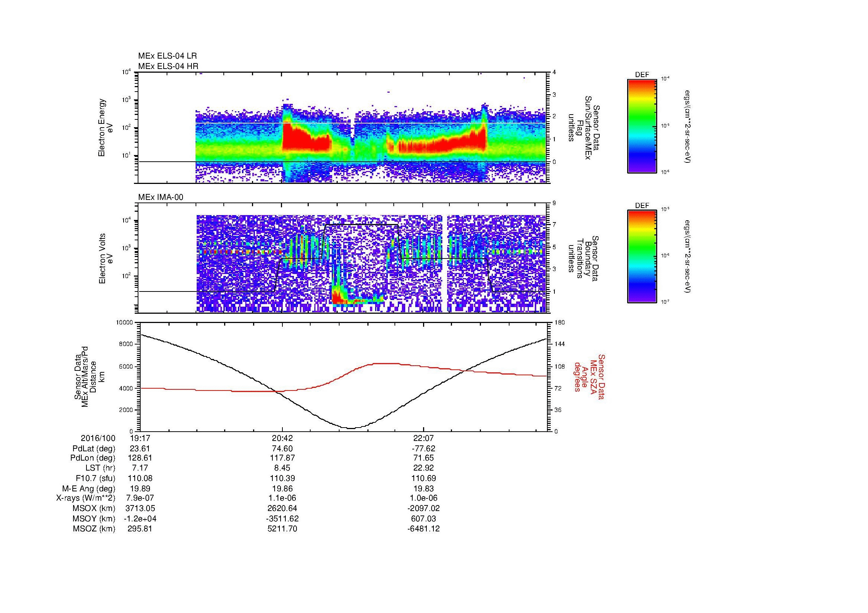Click the MSOZ value '-6481.12'
This screenshot has width=868, height=613.
(x=423, y=529)
